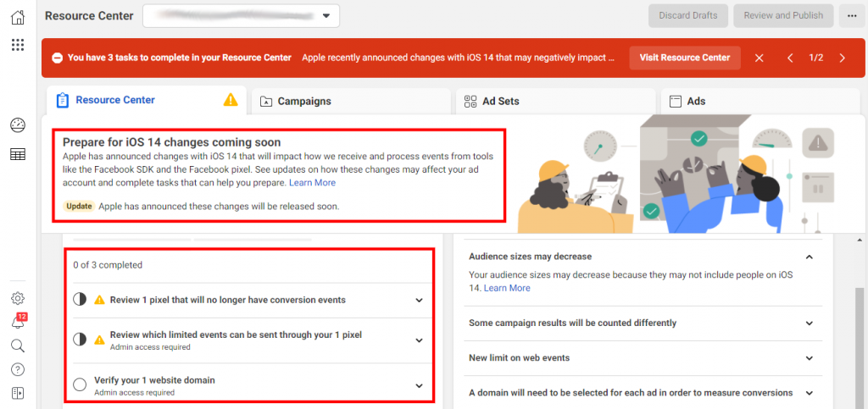Click Learn More link in iOS 14 notice
The height and width of the screenshot is (409, 868).
[312, 183]
